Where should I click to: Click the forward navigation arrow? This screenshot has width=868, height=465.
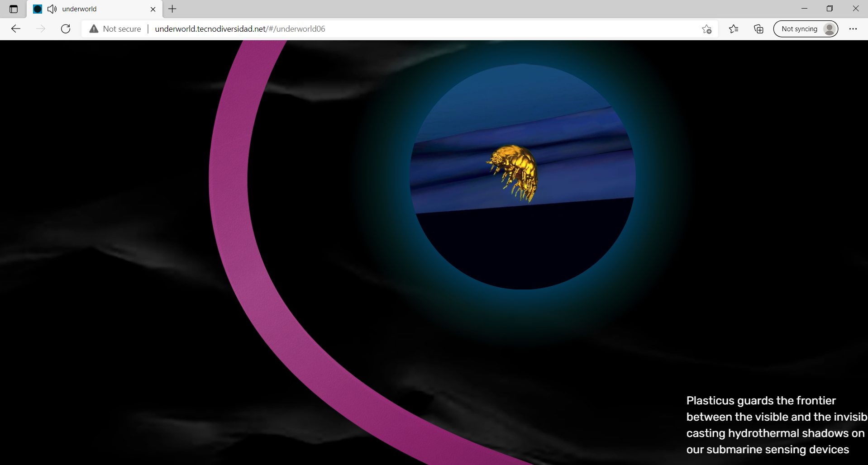tap(41, 28)
